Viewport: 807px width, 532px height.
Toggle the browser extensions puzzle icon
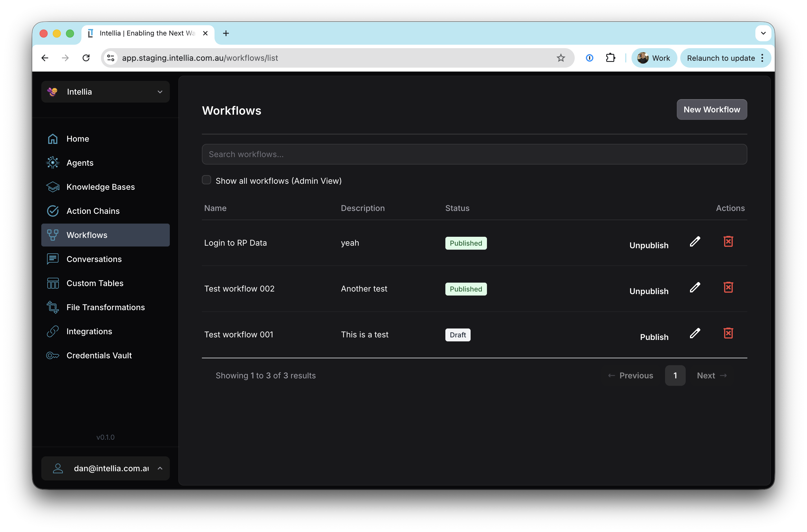[611, 58]
